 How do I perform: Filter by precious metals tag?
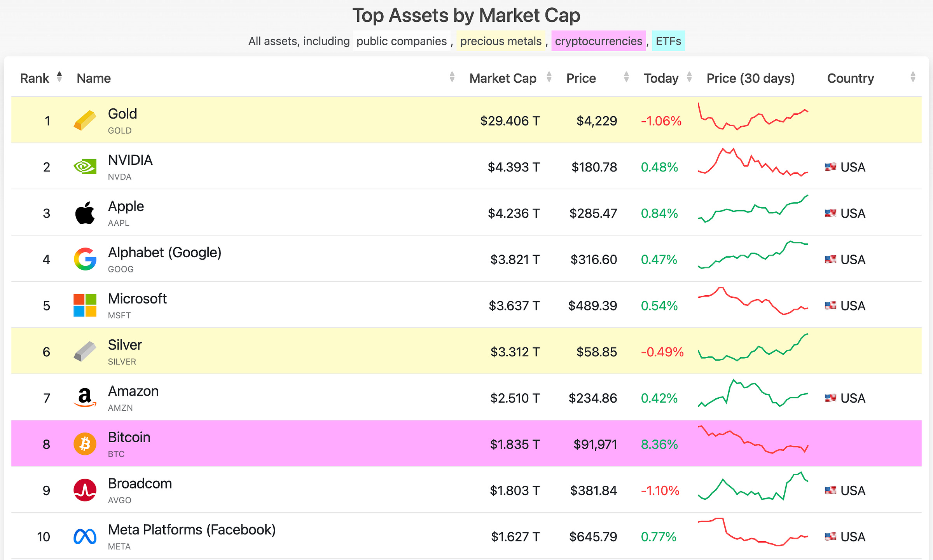501,41
